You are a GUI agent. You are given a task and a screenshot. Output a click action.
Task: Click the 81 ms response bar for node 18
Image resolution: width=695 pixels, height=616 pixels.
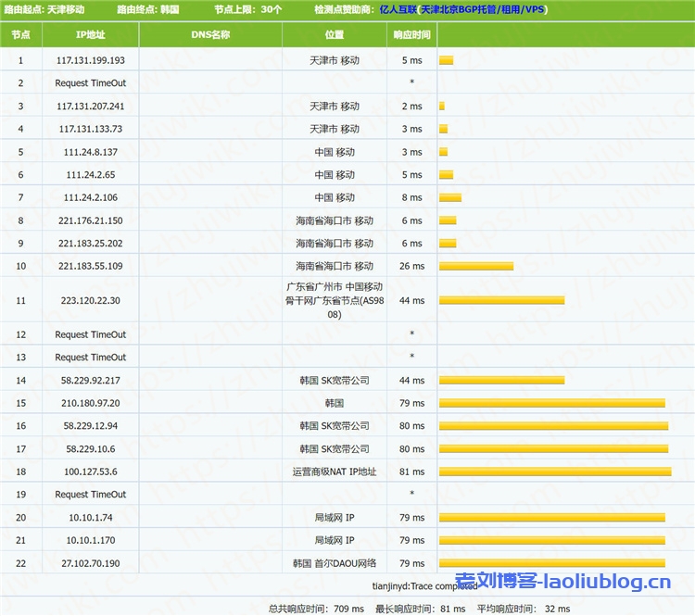554,471
